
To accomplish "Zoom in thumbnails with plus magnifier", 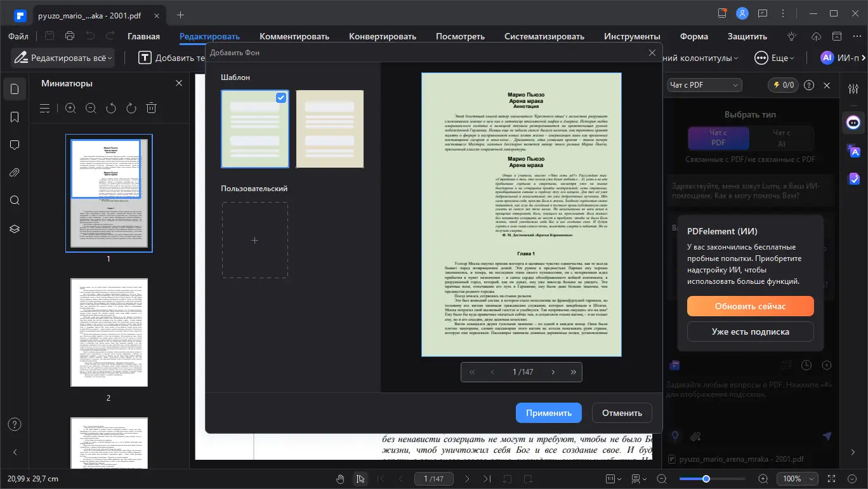I will [70, 108].
